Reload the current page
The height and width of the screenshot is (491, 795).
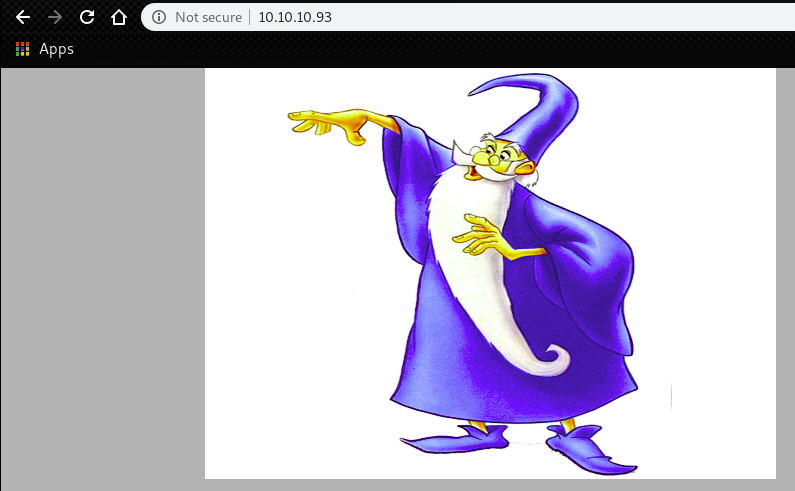(87, 17)
